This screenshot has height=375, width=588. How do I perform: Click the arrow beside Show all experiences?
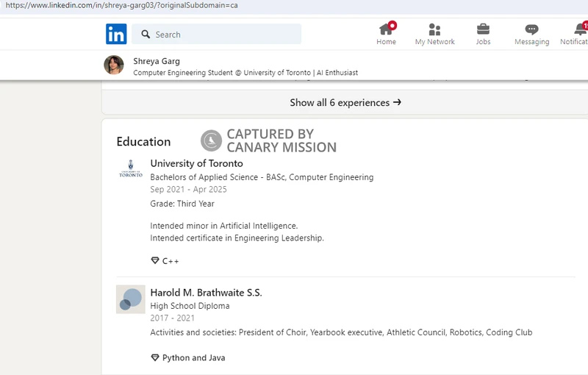397,102
